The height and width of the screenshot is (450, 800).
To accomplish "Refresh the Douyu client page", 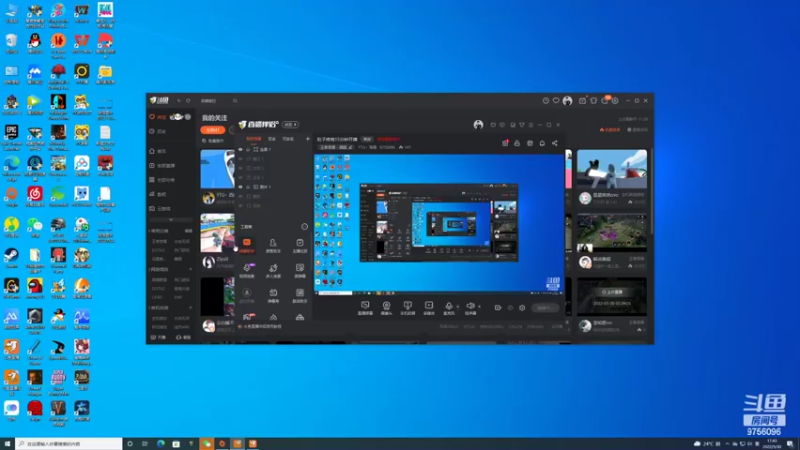I will tap(188, 101).
